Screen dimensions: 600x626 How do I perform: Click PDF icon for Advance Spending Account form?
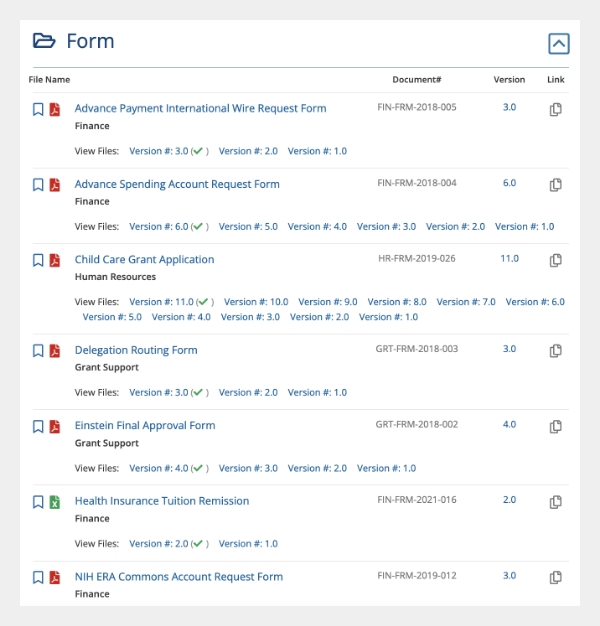(55, 185)
